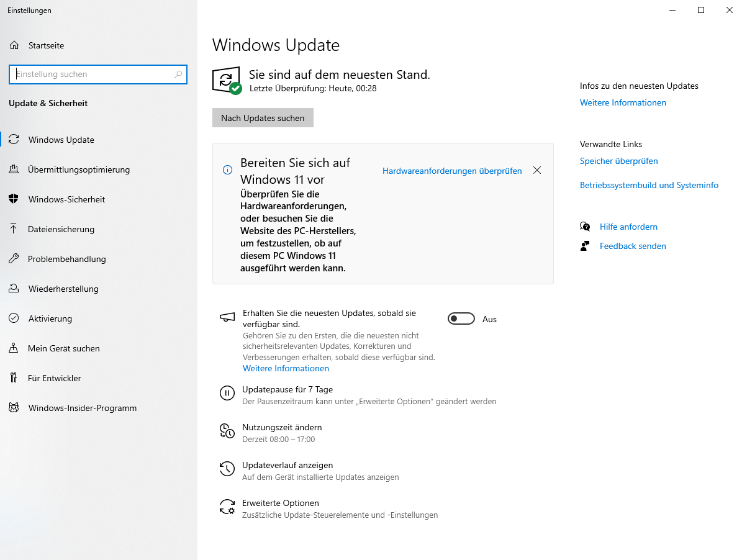The height and width of the screenshot is (560, 742).
Task: Go to Mein Gerät suchen
Action: tap(99, 348)
